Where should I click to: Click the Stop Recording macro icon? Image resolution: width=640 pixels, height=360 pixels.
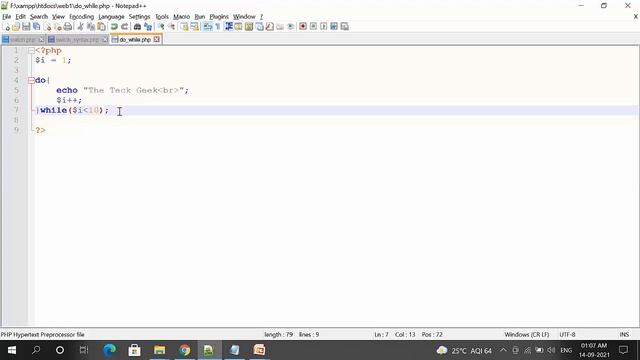click(x=313, y=27)
